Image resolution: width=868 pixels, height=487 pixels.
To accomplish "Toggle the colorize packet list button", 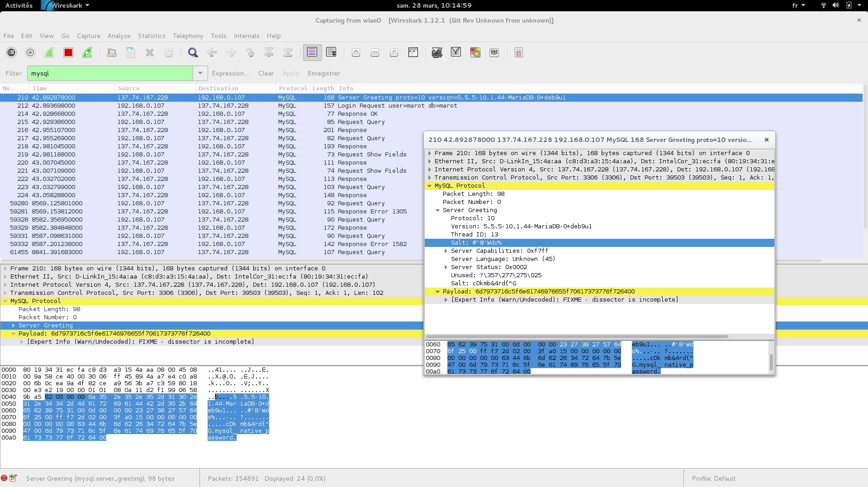I will point(312,53).
